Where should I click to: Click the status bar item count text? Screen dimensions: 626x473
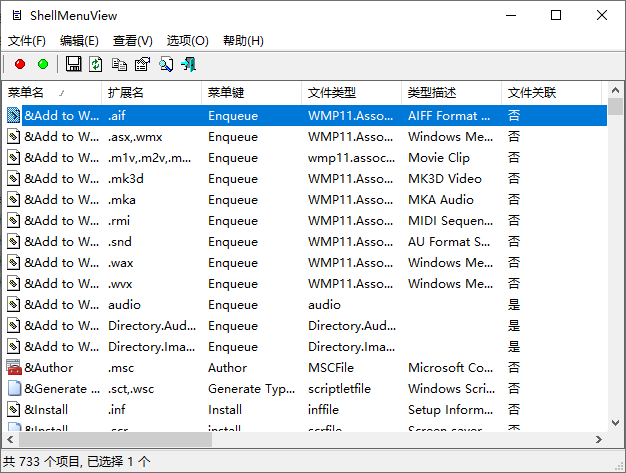(77, 462)
